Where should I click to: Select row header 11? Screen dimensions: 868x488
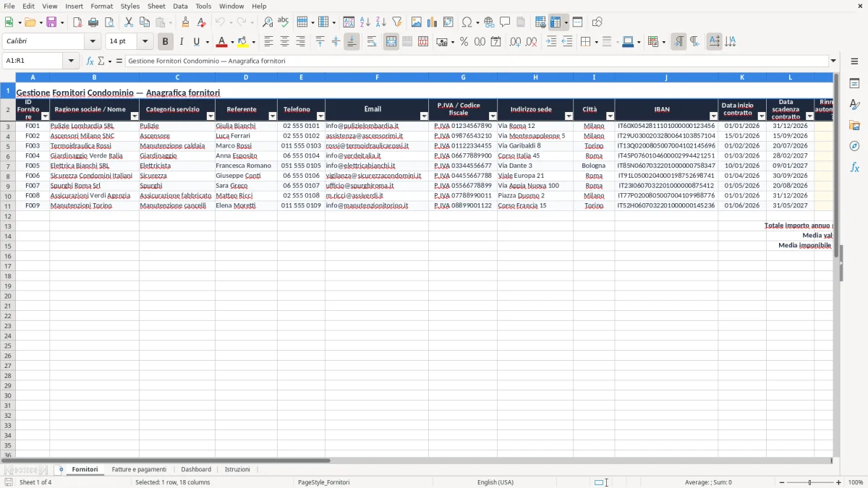click(8, 206)
